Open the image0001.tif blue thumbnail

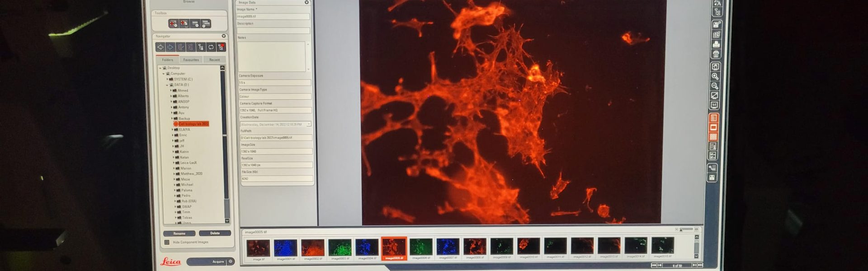tap(286, 248)
